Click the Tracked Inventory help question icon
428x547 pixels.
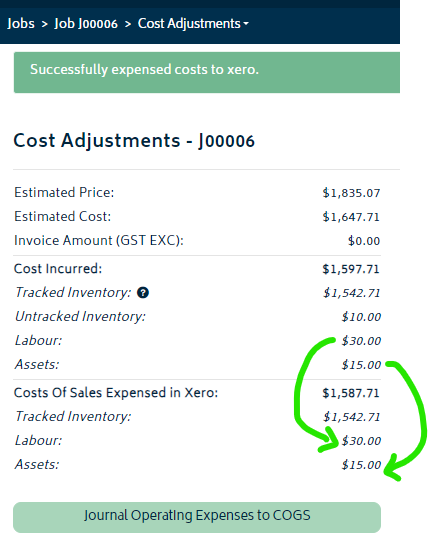143,292
